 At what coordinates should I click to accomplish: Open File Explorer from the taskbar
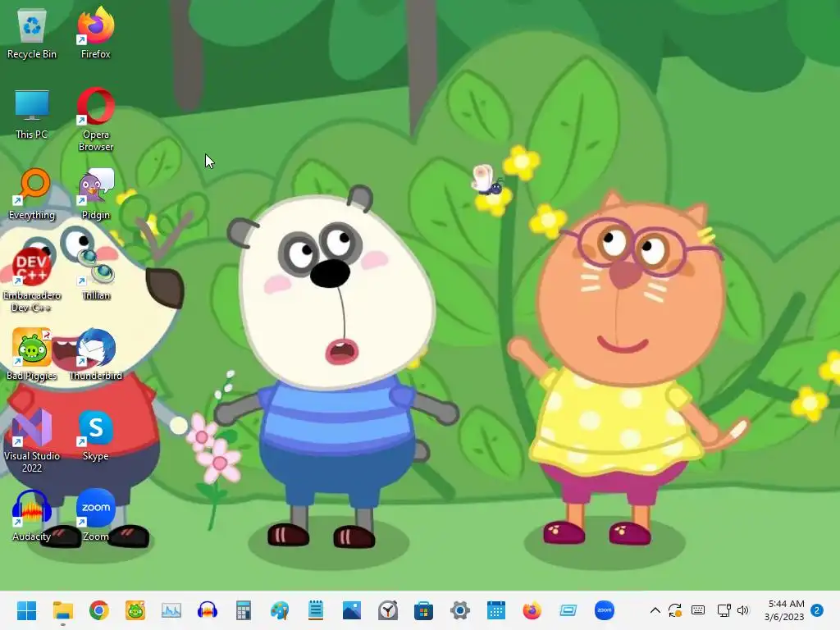click(62, 610)
